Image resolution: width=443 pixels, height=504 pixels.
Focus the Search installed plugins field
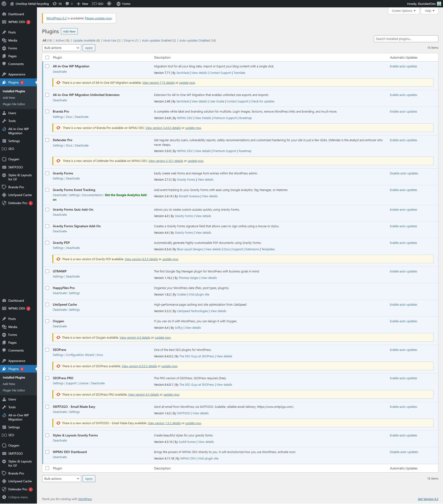coord(406,39)
